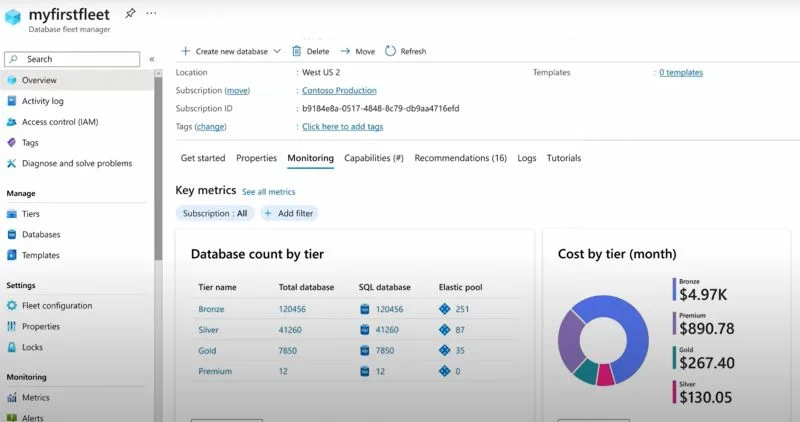Open the Silver tier link
This screenshot has width=800, height=422.
point(208,330)
